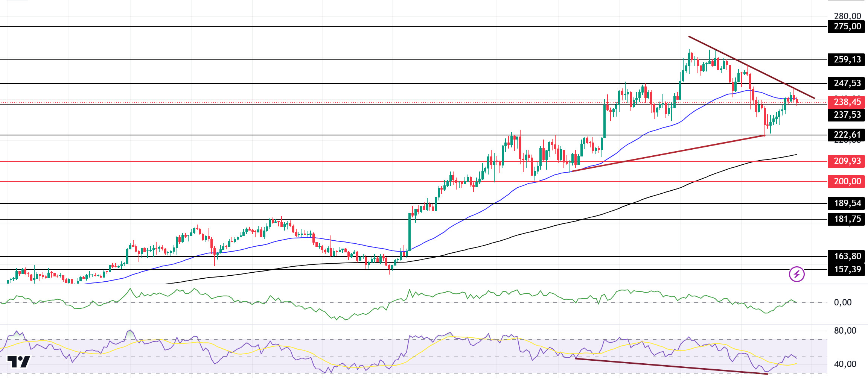Image resolution: width=868 pixels, height=384 pixels.
Task: Click the TradingView logo icon
Action: tap(19, 362)
